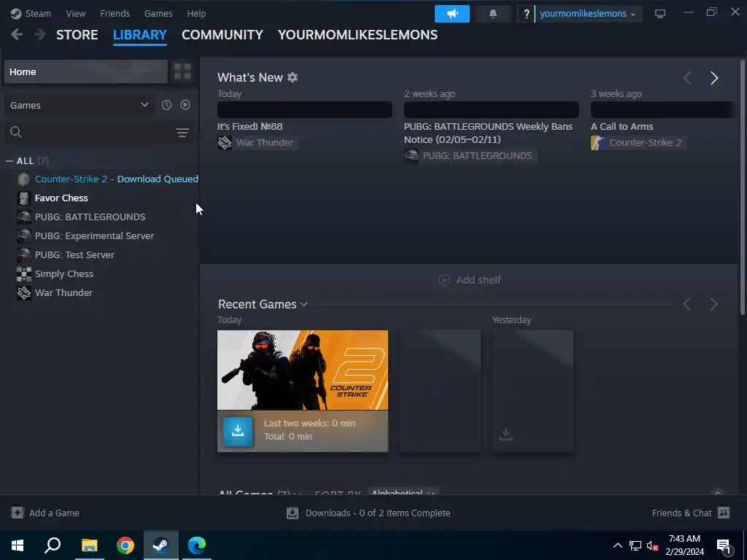747x560 pixels.
Task: Click the Add a Game label
Action: coord(54,513)
